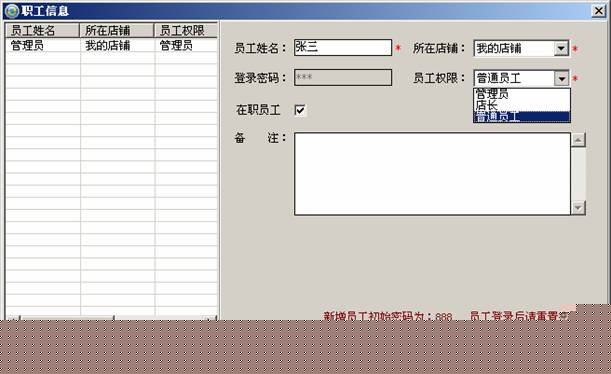The image size is (611, 374).
Task: Click the 登录密码 field
Action: [343, 77]
